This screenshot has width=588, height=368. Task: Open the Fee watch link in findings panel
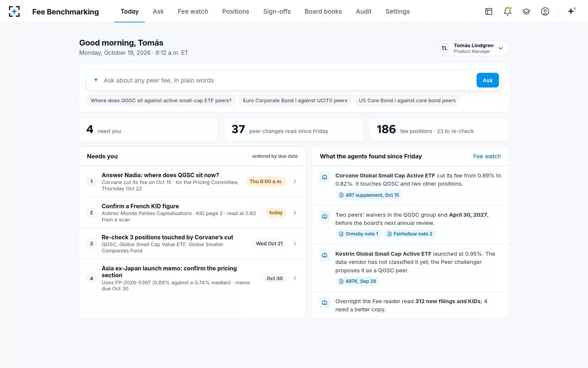click(x=487, y=156)
